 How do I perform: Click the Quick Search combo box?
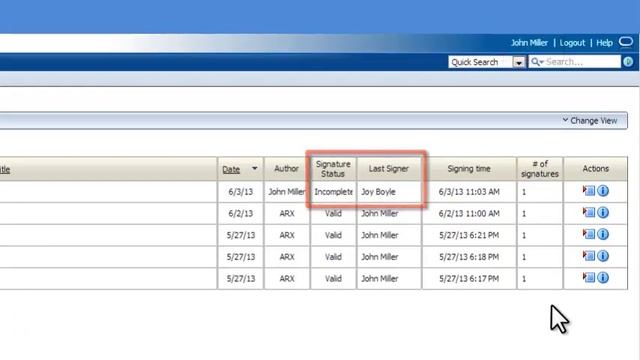[487, 62]
